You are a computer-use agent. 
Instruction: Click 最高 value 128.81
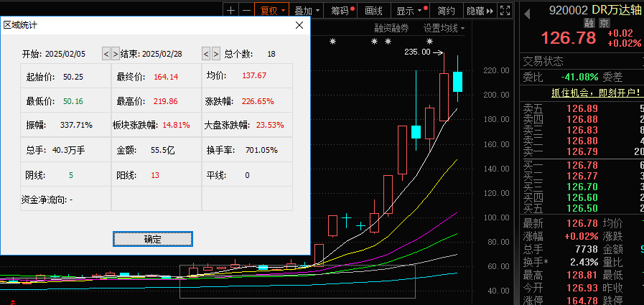tap(582, 275)
